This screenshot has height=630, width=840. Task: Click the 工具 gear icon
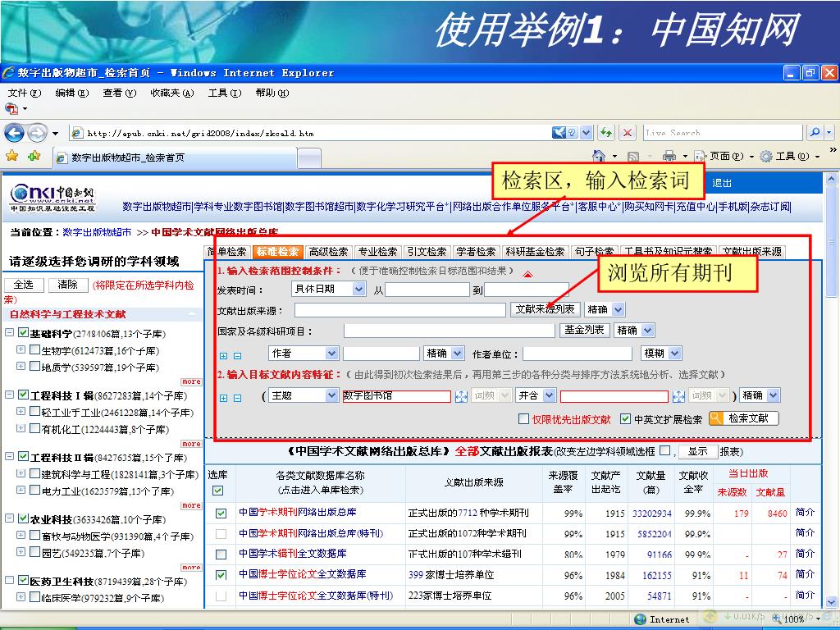click(767, 156)
